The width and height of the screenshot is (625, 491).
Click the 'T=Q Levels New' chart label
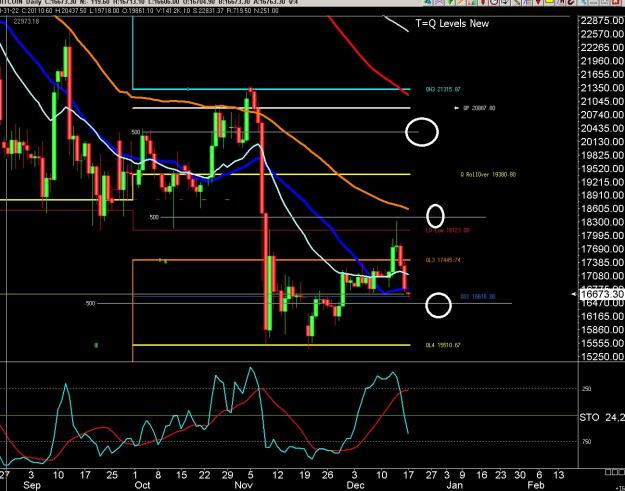[x=452, y=24]
